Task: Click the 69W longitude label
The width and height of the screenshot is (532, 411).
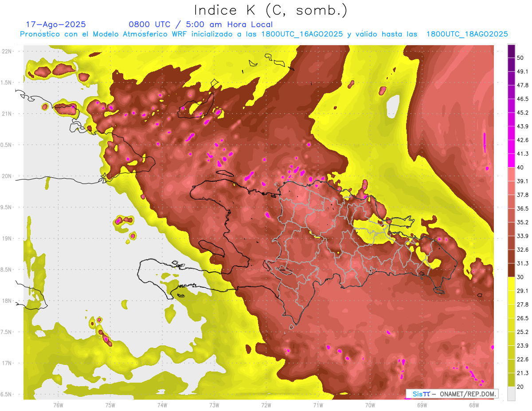Action: [422, 405]
